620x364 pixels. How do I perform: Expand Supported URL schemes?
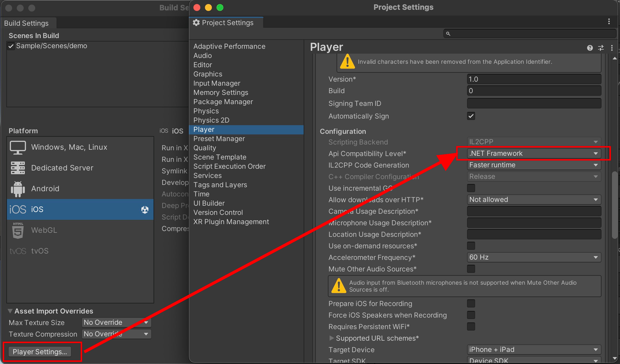(x=331, y=338)
